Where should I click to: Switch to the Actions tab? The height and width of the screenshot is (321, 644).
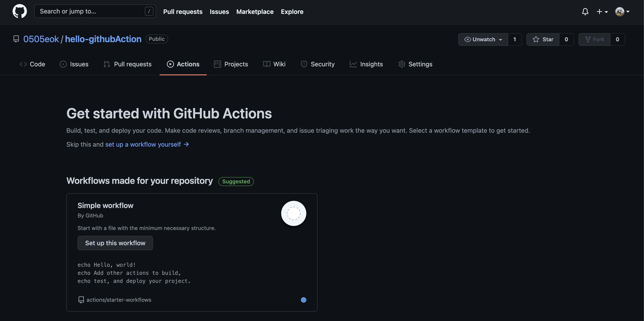pyautogui.click(x=183, y=64)
